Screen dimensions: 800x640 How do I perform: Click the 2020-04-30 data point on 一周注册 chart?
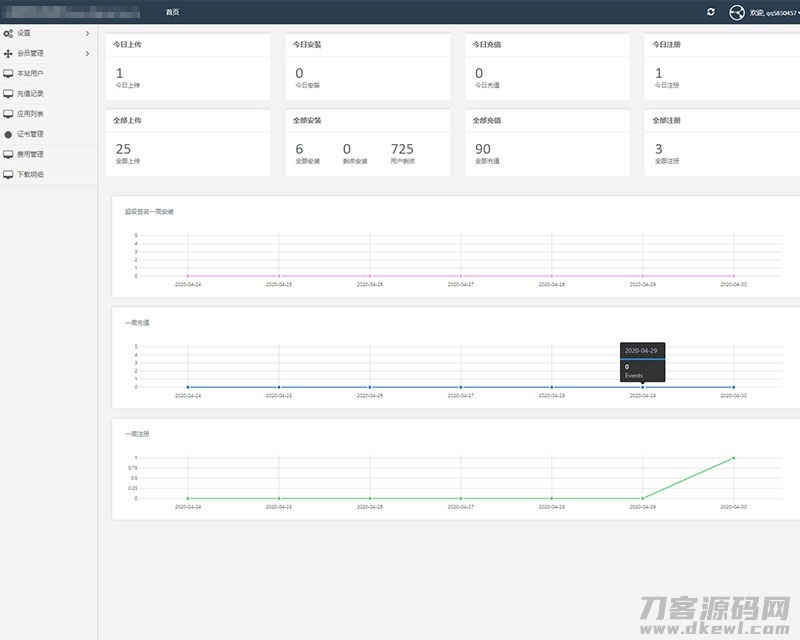pyautogui.click(x=733, y=458)
